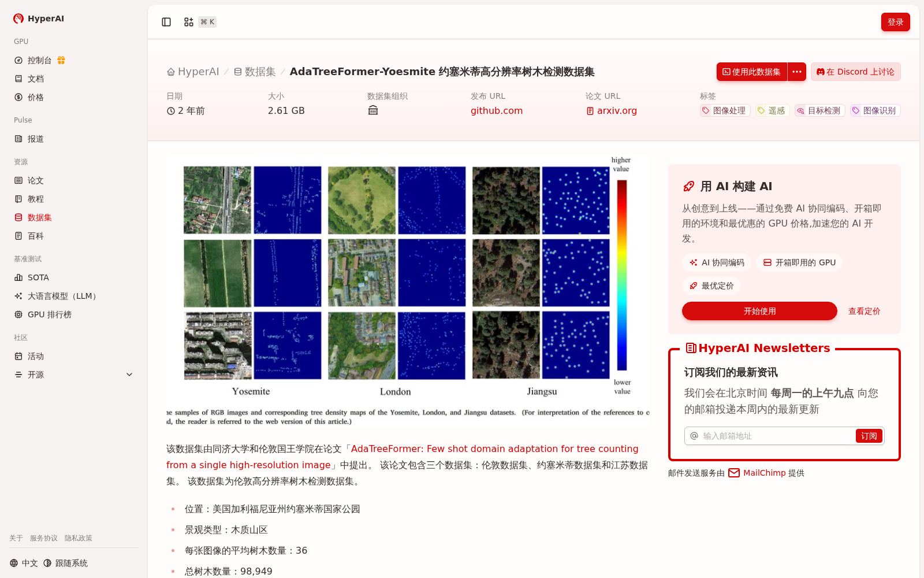Open the AdaTreeFormer paper title link
This screenshot has width=924, height=578.
pos(403,457)
